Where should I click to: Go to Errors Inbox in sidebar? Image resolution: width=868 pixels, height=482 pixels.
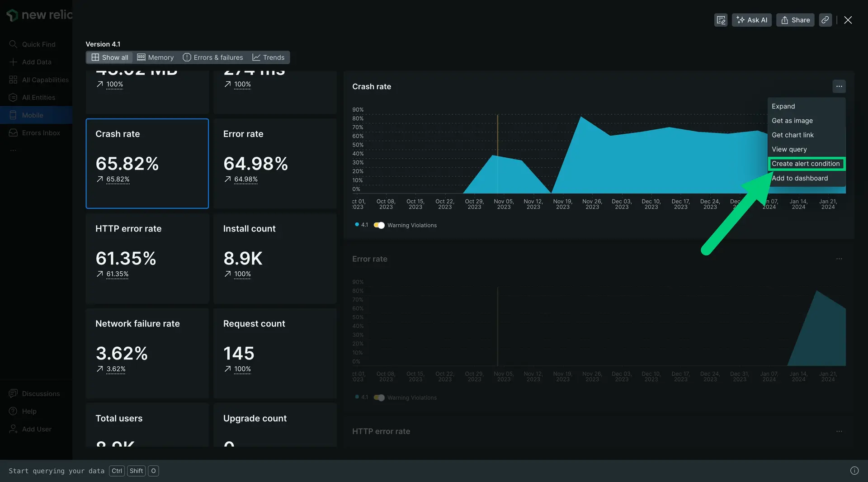click(41, 133)
